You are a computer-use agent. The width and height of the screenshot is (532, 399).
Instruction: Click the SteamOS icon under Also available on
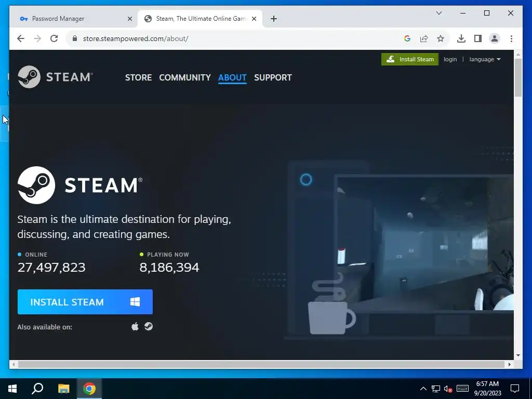click(x=149, y=326)
